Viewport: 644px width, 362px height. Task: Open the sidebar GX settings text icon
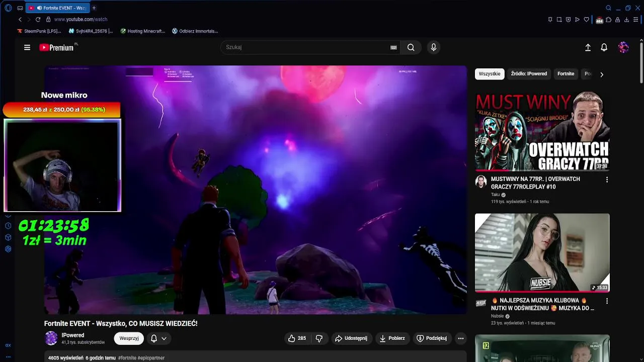pos(8,345)
